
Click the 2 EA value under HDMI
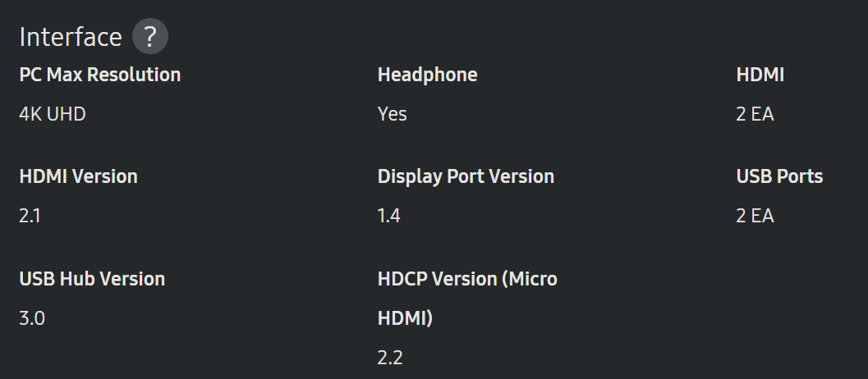coord(755,114)
